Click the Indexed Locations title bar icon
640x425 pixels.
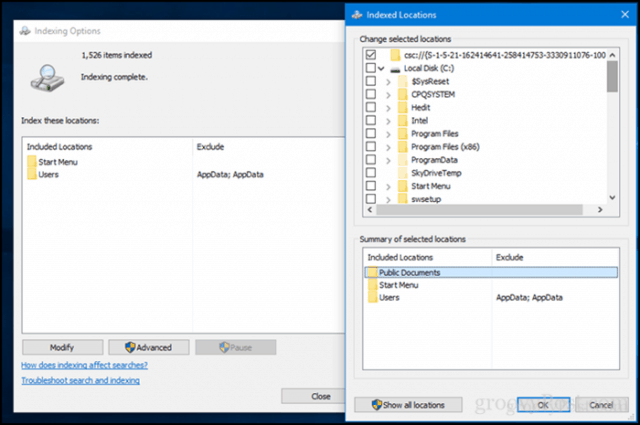357,15
